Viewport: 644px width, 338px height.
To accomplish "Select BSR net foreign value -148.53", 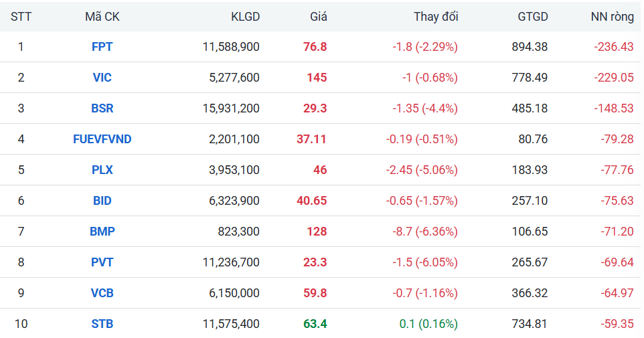I will tap(614, 108).
